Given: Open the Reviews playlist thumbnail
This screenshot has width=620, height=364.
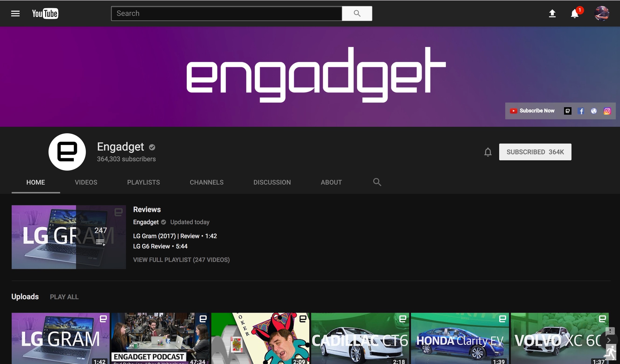Looking at the screenshot, I should pos(69,237).
